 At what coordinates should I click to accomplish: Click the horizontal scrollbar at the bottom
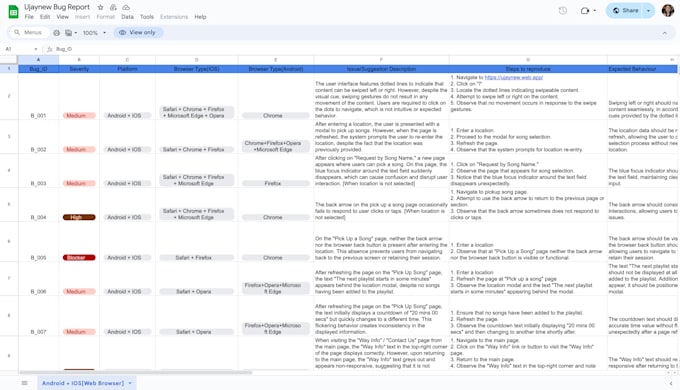[136, 372]
